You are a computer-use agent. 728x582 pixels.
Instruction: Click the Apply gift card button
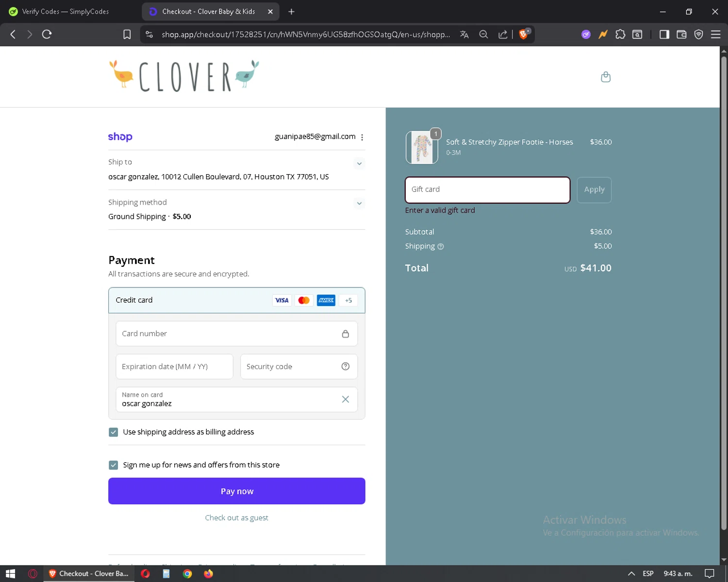coord(594,190)
